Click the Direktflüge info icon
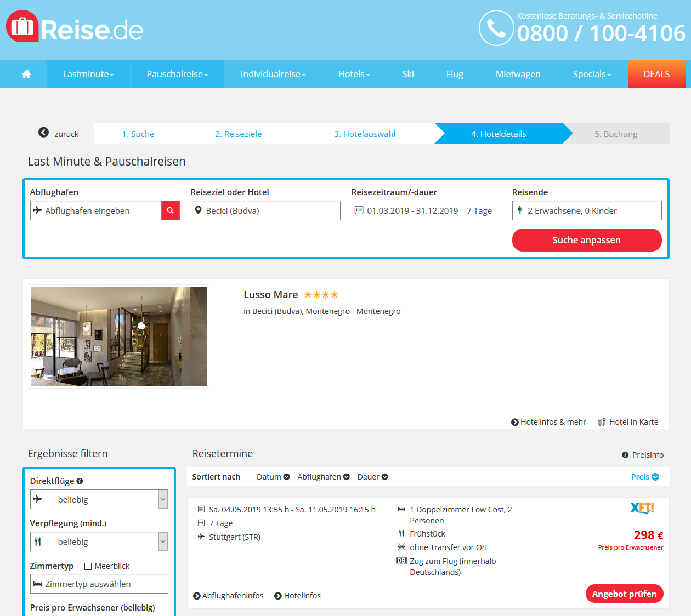691x616 pixels. point(80,481)
